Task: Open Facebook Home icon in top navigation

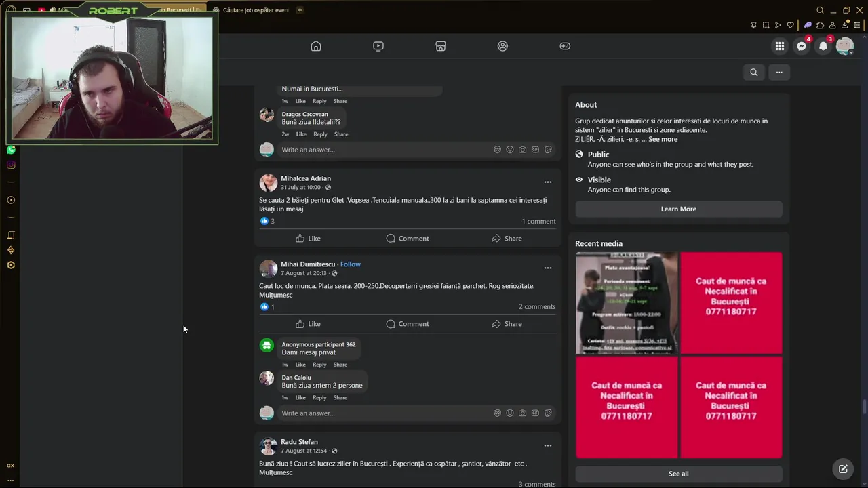Action: coord(316,46)
